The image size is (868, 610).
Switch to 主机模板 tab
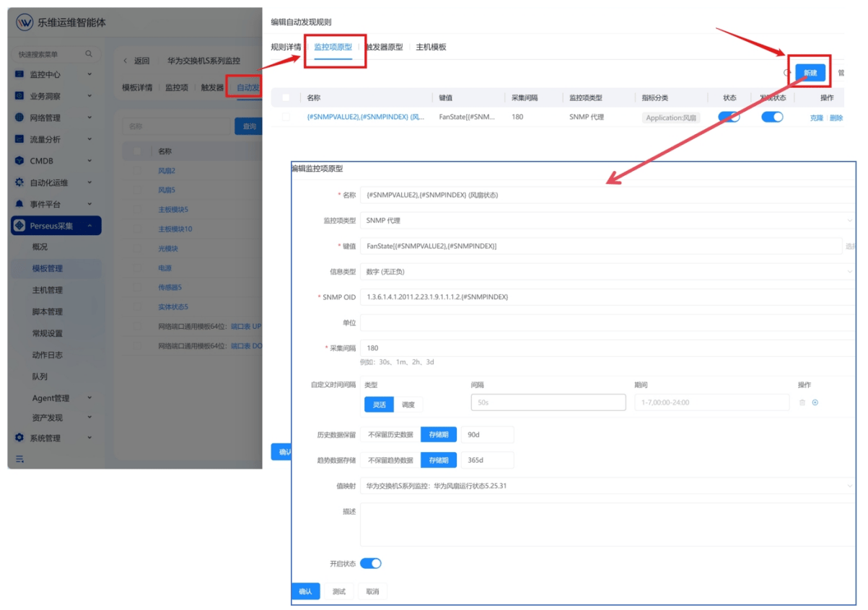pos(431,47)
